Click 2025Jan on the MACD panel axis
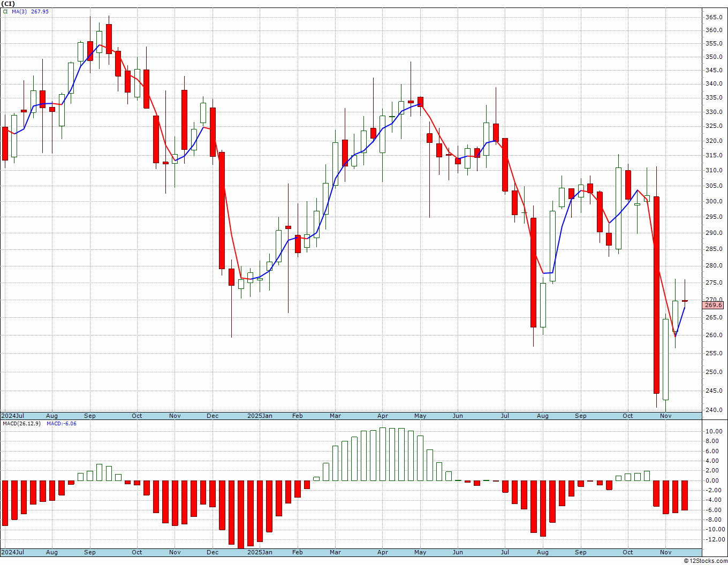The width and height of the screenshot is (728, 565). (x=260, y=552)
